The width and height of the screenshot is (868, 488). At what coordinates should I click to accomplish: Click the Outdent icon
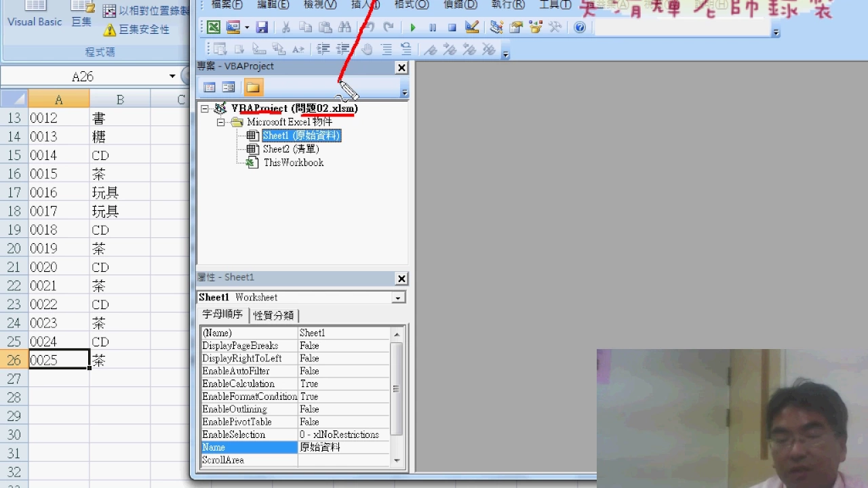pyautogui.click(x=342, y=49)
